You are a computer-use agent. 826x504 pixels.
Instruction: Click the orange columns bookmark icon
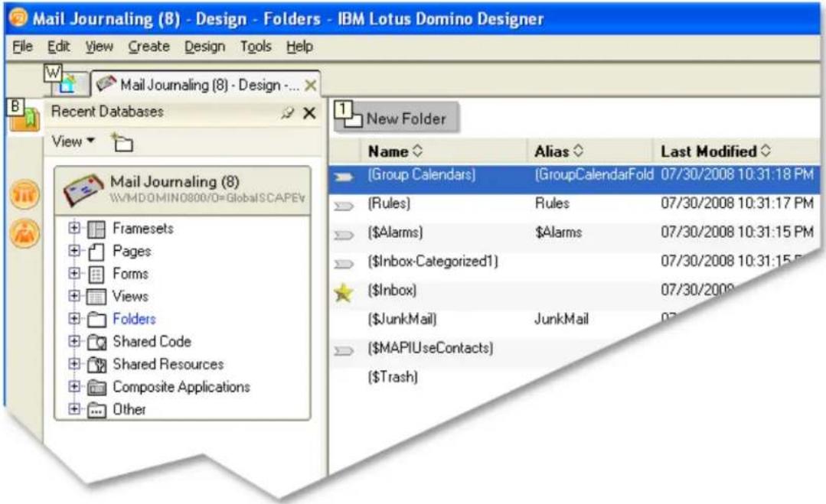(24, 195)
